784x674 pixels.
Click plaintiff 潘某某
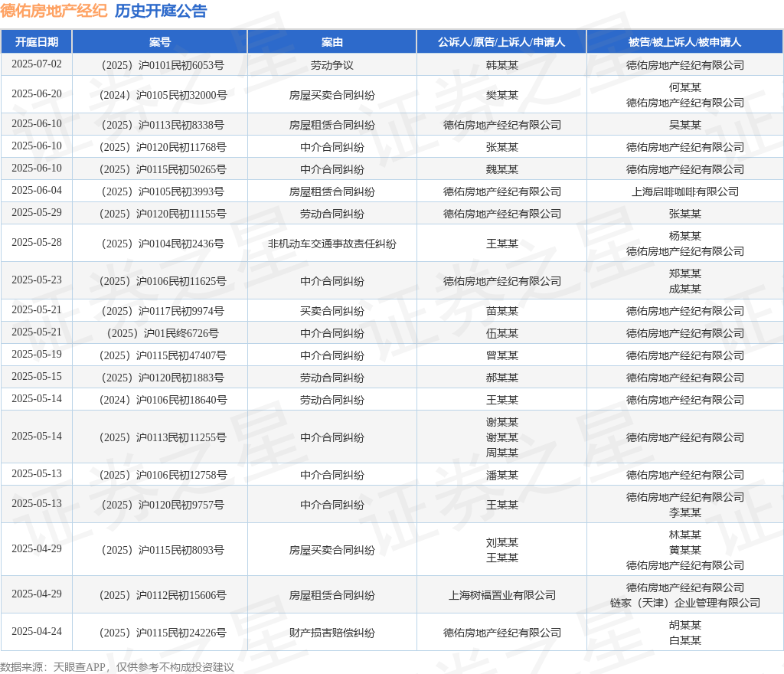pyautogui.click(x=502, y=475)
